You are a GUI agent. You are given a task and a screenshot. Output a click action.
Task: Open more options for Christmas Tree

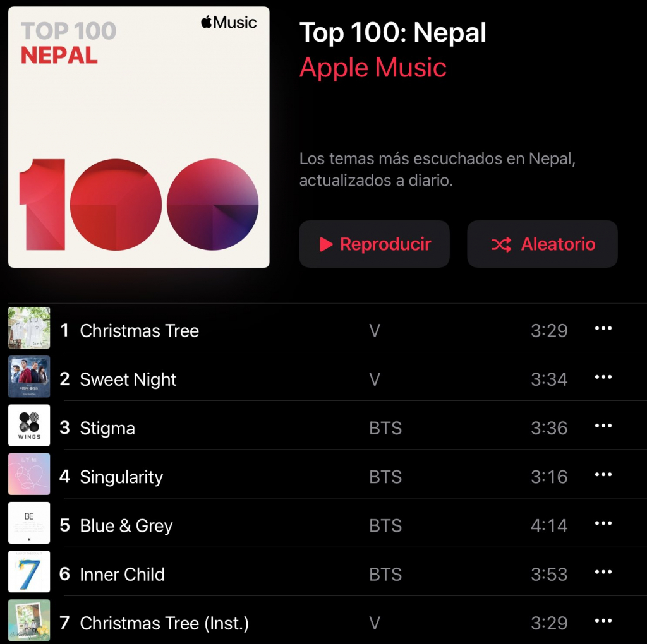(x=603, y=328)
